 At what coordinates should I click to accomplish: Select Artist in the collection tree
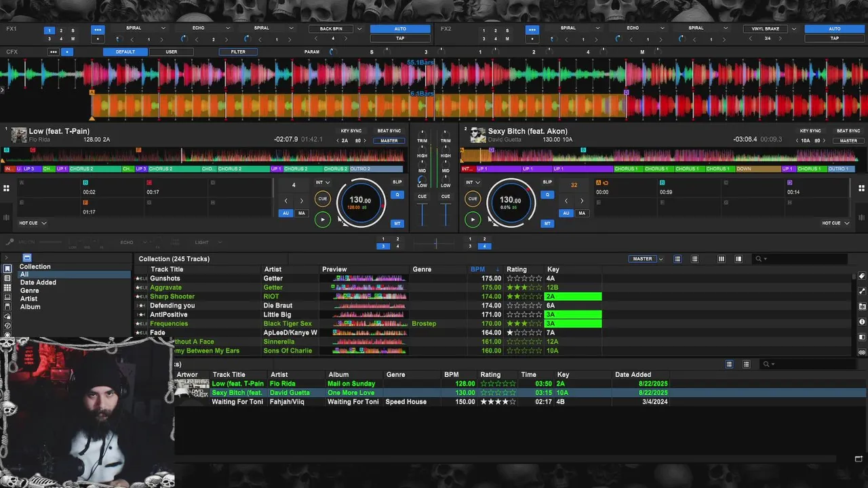[28, 299]
